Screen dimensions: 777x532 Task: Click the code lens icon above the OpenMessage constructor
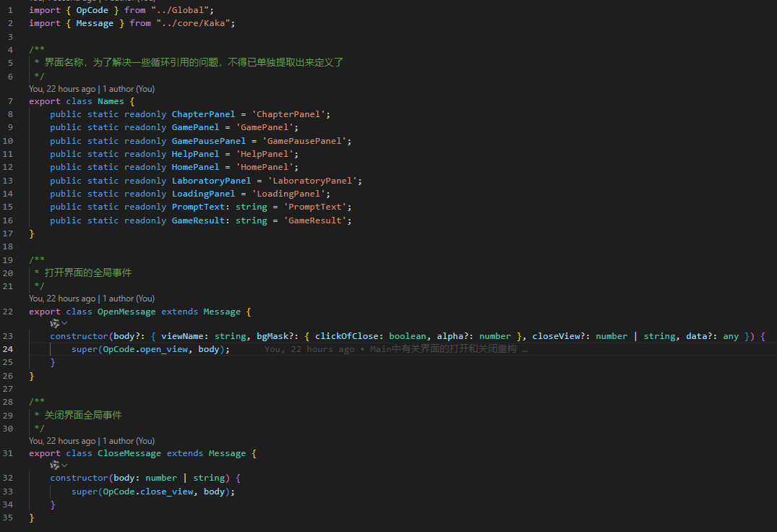[x=54, y=323]
